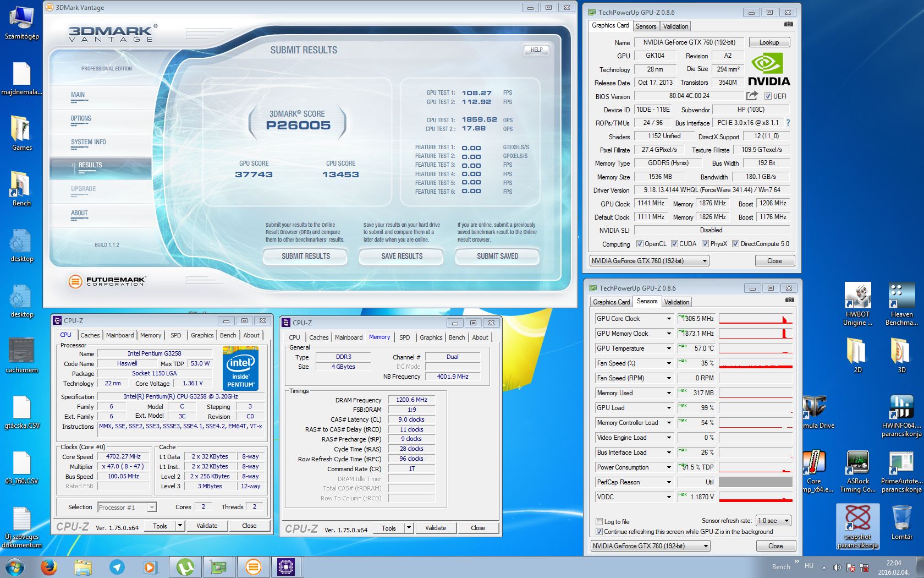Click Validate in the left CPU-Z window

tap(207, 526)
